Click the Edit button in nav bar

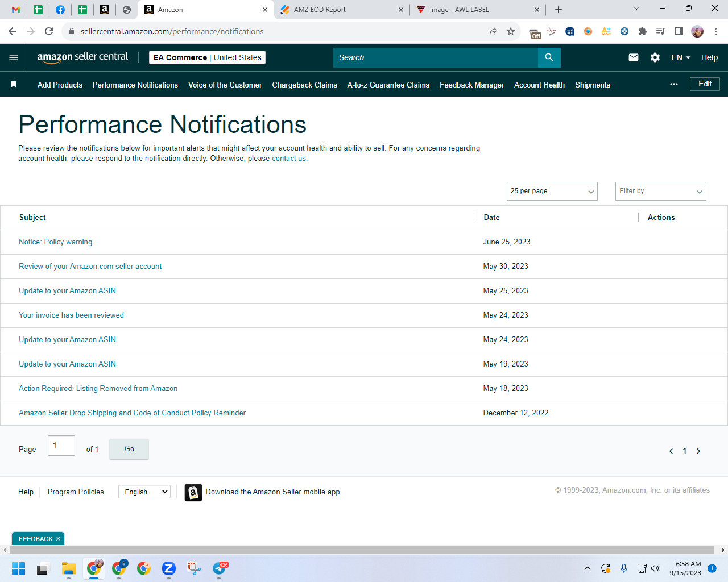click(x=705, y=84)
